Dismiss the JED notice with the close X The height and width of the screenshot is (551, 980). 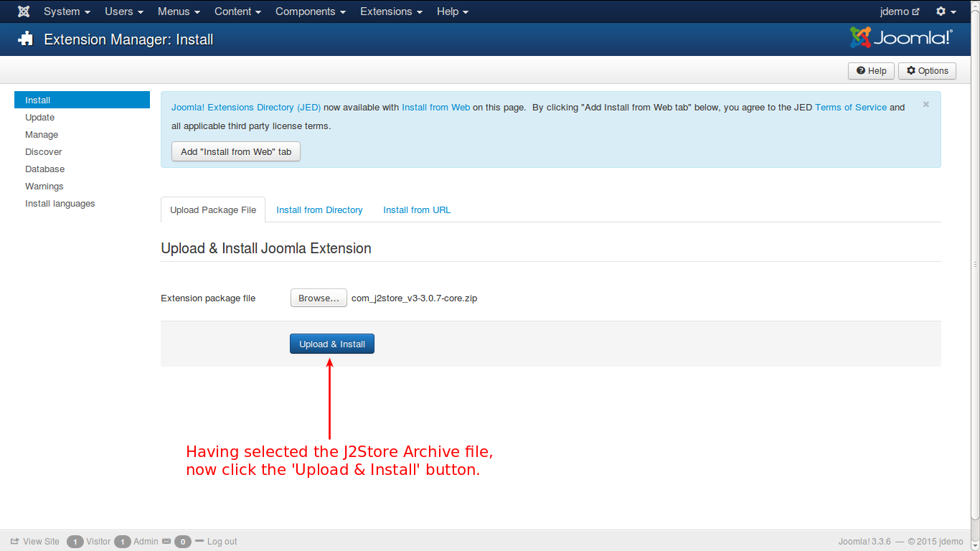(x=926, y=104)
